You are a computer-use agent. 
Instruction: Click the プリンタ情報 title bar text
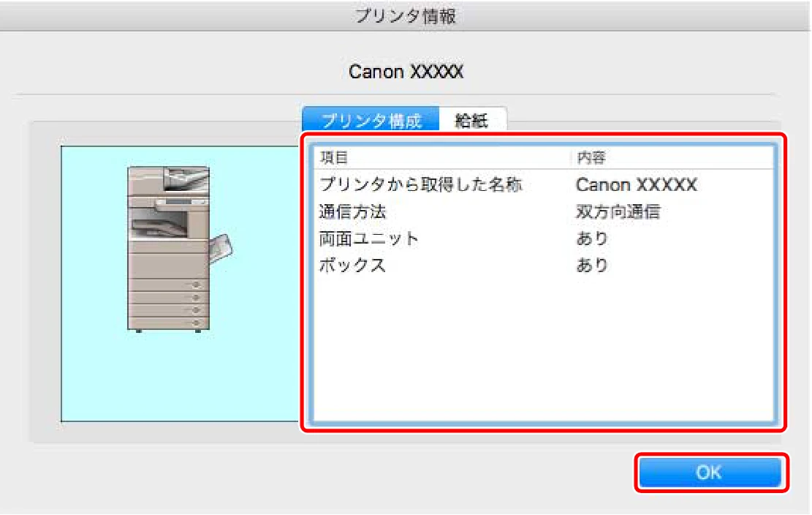click(x=406, y=16)
